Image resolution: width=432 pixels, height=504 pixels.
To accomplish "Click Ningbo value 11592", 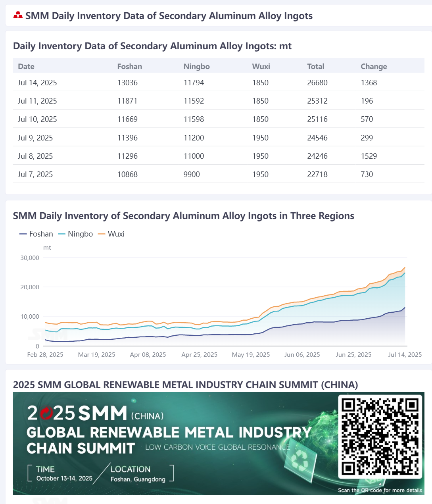I will 194,101.
